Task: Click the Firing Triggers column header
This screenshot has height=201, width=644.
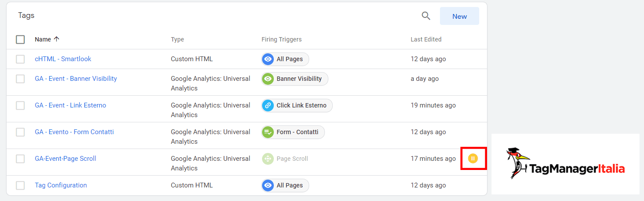Action: (x=282, y=39)
